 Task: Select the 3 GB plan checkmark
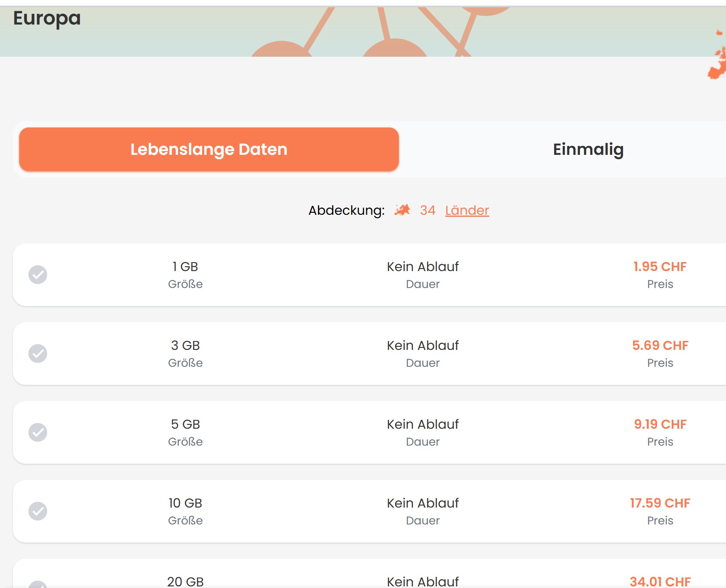point(38,354)
